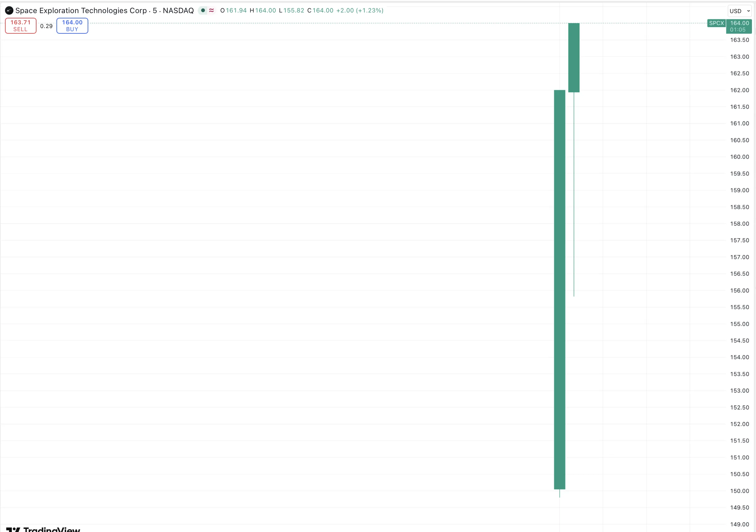Image resolution: width=756 pixels, height=532 pixels.
Task: Click the 163.71 SELL button
Action: point(21,26)
